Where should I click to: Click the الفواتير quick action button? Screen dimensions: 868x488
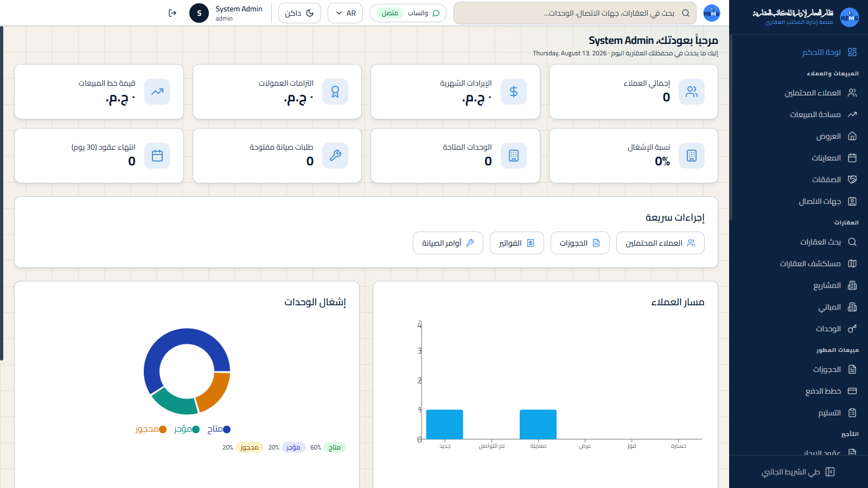(516, 243)
